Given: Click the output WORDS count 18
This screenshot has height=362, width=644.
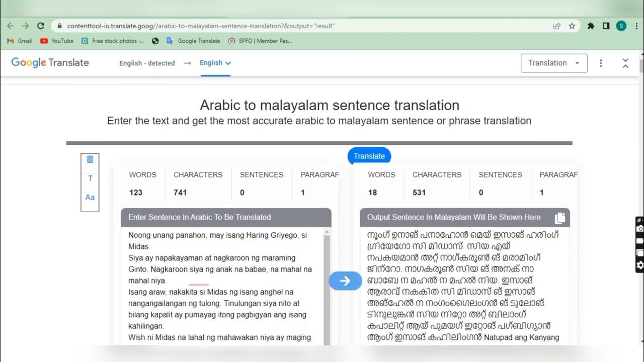Looking at the screenshot, I should point(372,192).
